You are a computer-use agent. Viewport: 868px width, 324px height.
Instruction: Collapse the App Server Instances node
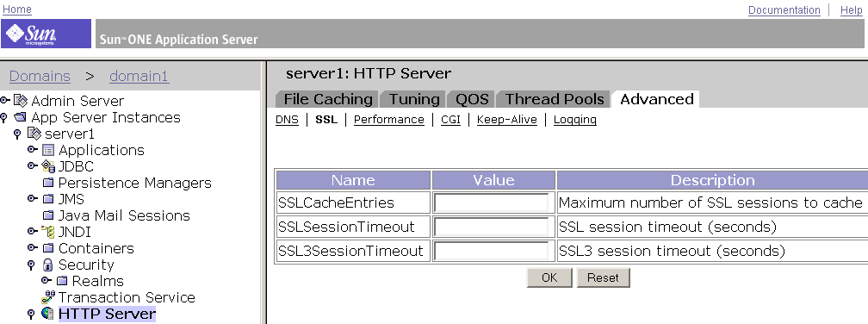click(3, 118)
